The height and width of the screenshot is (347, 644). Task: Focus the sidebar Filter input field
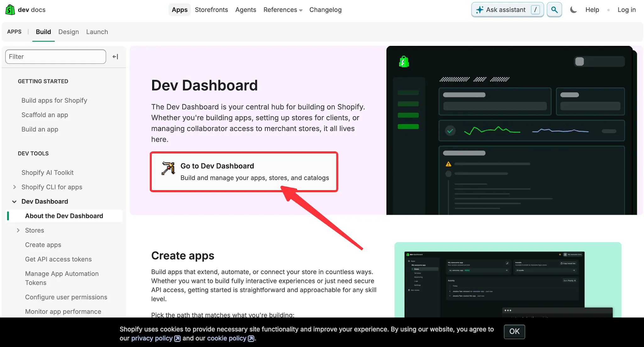point(56,57)
